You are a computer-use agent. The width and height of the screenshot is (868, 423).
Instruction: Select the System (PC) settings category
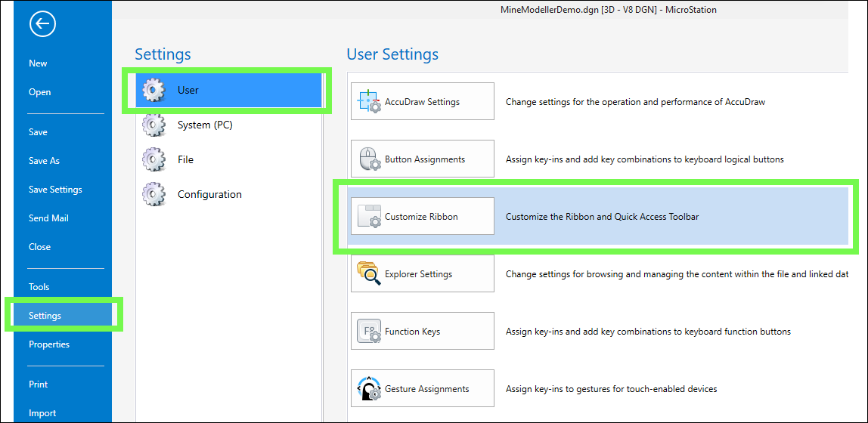coord(204,125)
